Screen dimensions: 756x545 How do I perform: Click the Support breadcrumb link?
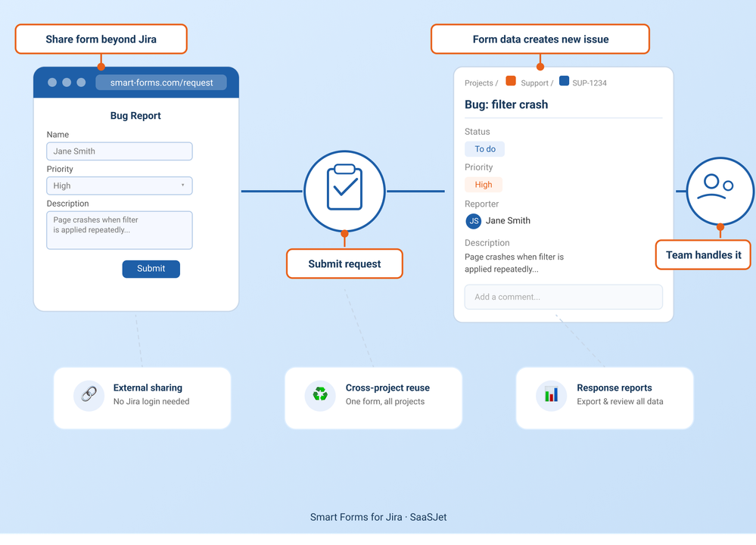535,83
